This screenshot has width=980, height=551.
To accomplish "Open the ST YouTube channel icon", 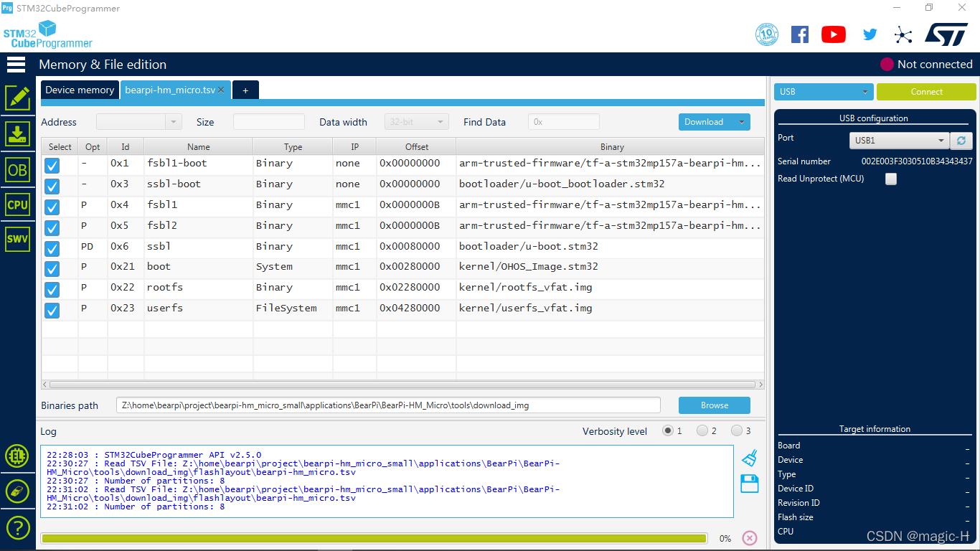I will [834, 34].
